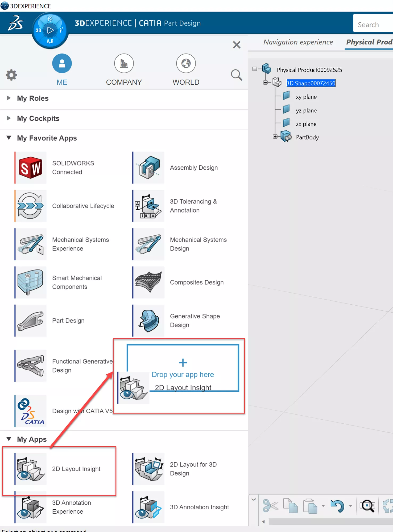The image size is (393, 532).
Task: Search apps with the magnifier icon
Action: click(236, 75)
